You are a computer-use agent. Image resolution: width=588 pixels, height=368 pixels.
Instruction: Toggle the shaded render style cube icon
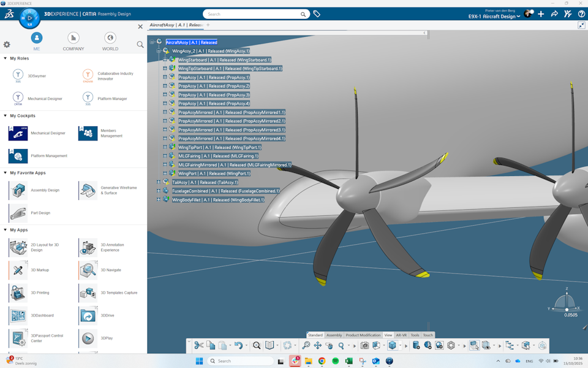pos(392,345)
